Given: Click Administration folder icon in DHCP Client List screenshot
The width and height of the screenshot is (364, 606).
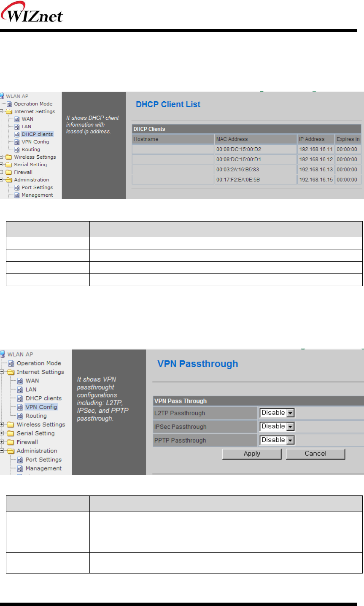Looking at the screenshot, I should [9, 180].
